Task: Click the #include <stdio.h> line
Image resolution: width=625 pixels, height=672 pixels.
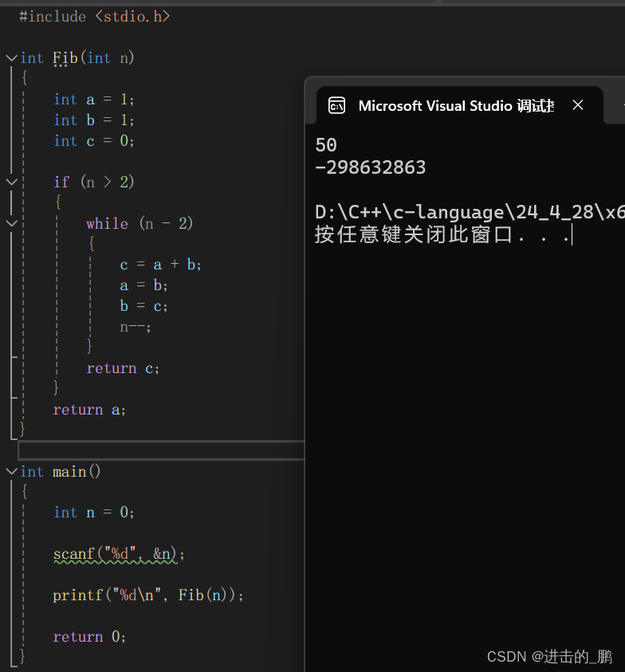Action: coord(95,17)
